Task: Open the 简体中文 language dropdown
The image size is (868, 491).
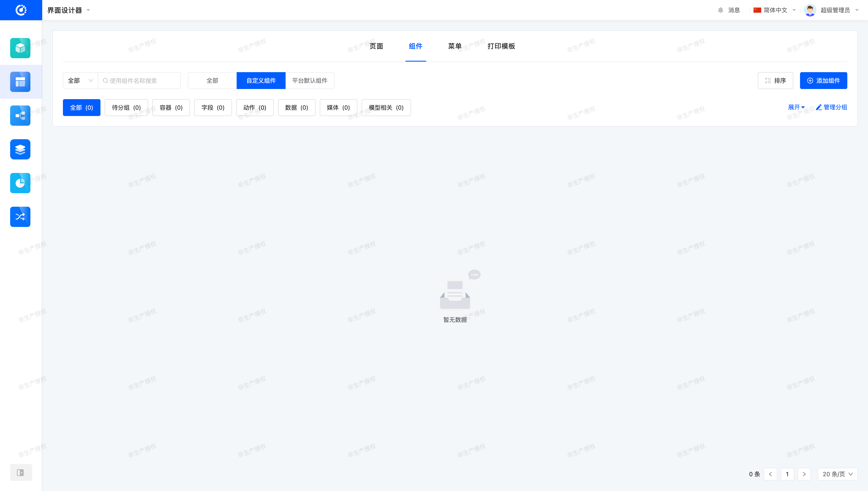Action: click(775, 10)
